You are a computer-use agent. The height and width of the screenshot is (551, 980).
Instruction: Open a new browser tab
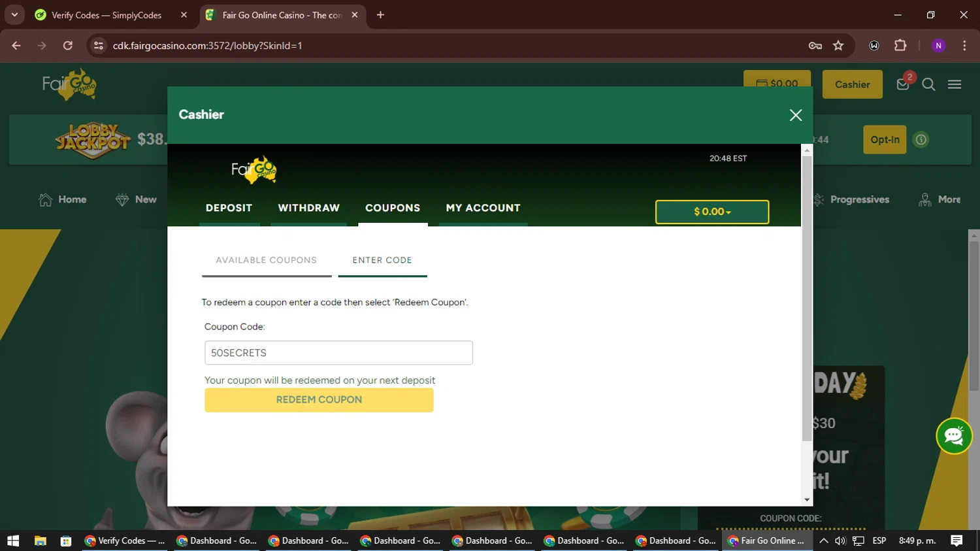pyautogui.click(x=380, y=15)
